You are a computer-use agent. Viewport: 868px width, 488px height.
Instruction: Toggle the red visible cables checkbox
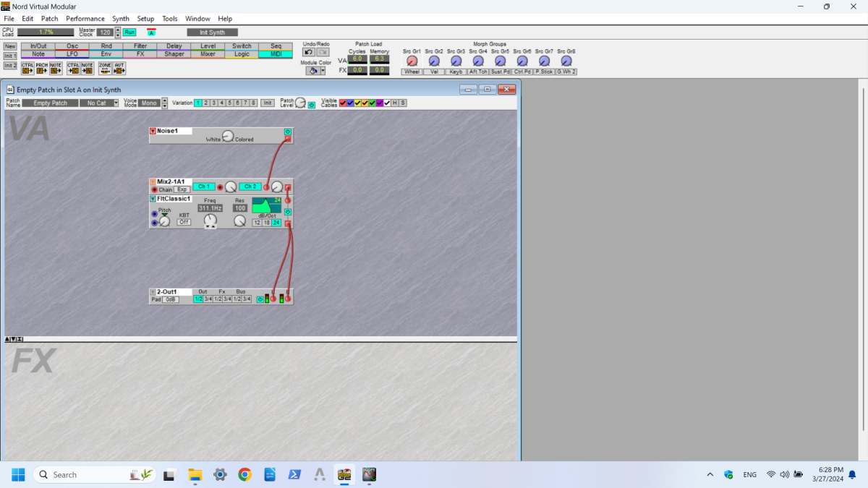pos(343,103)
